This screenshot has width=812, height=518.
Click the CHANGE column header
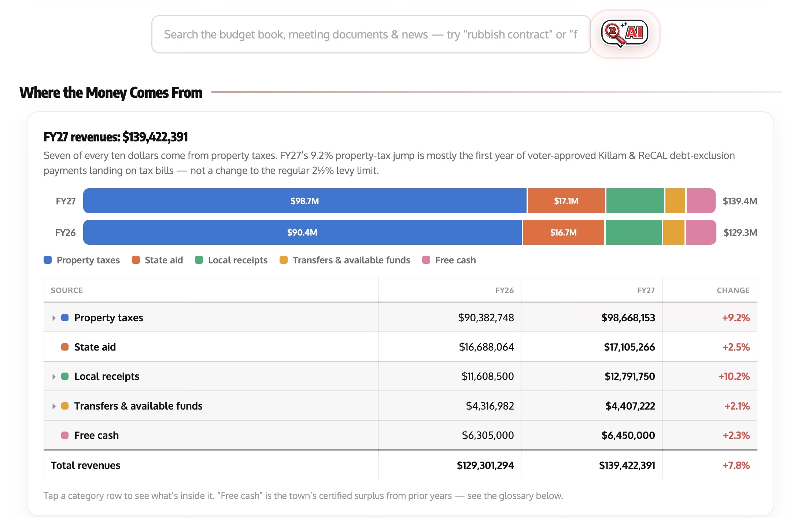tap(733, 291)
